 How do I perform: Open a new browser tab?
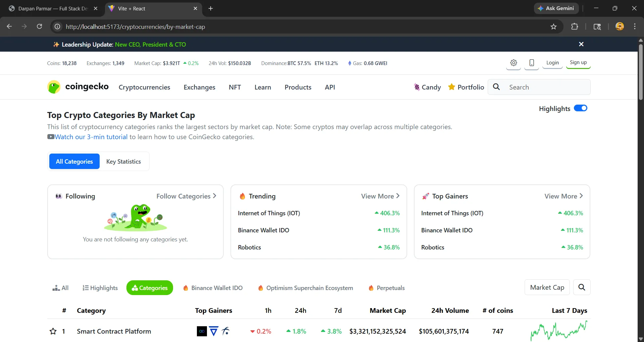coord(211,8)
